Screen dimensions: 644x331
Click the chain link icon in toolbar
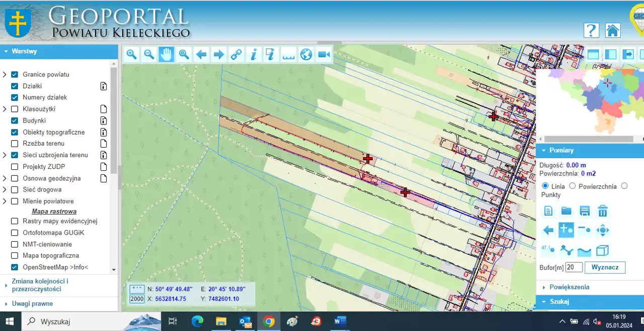coord(236,54)
